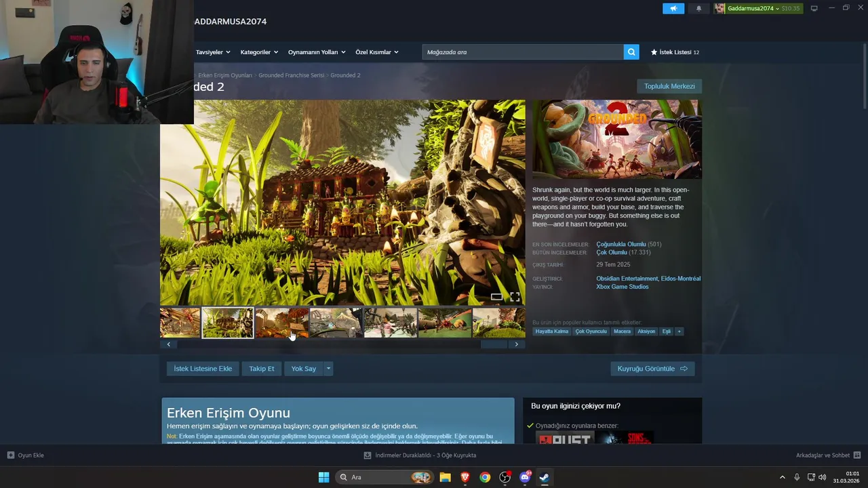The width and height of the screenshot is (868, 488).
Task: Click the Grounded 2 breadcrumb
Action: [x=345, y=75]
